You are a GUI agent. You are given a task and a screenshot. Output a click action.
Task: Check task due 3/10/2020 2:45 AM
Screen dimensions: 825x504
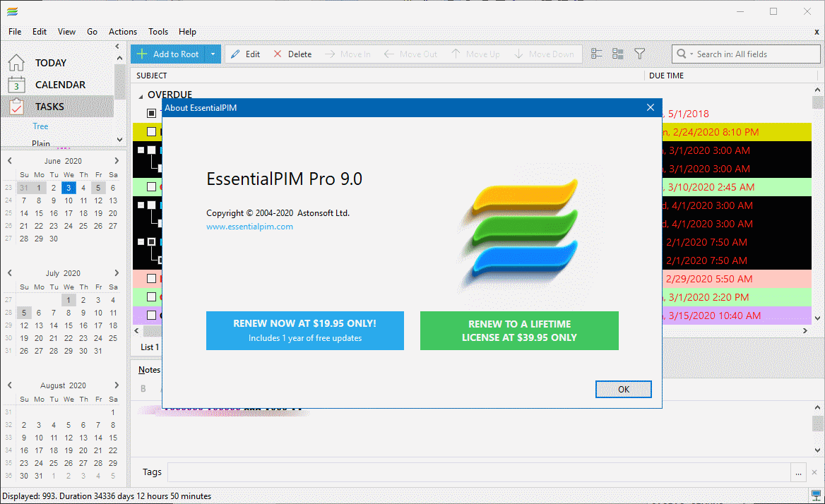tap(152, 186)
